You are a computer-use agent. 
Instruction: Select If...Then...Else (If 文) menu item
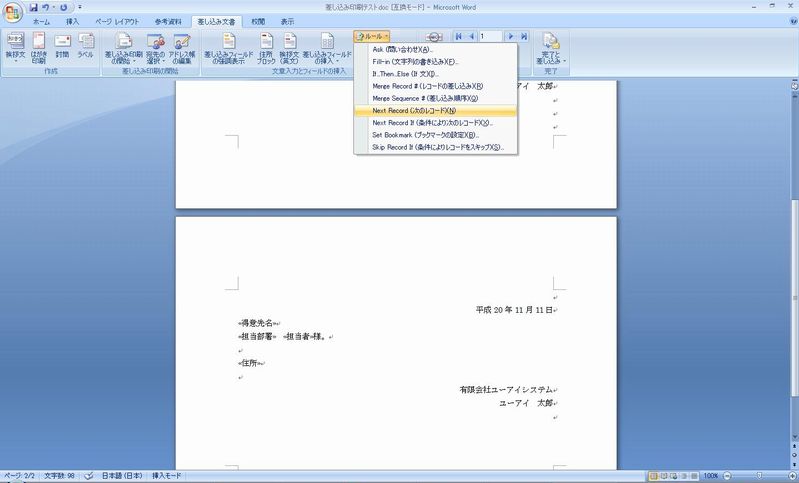click(436, 74)
